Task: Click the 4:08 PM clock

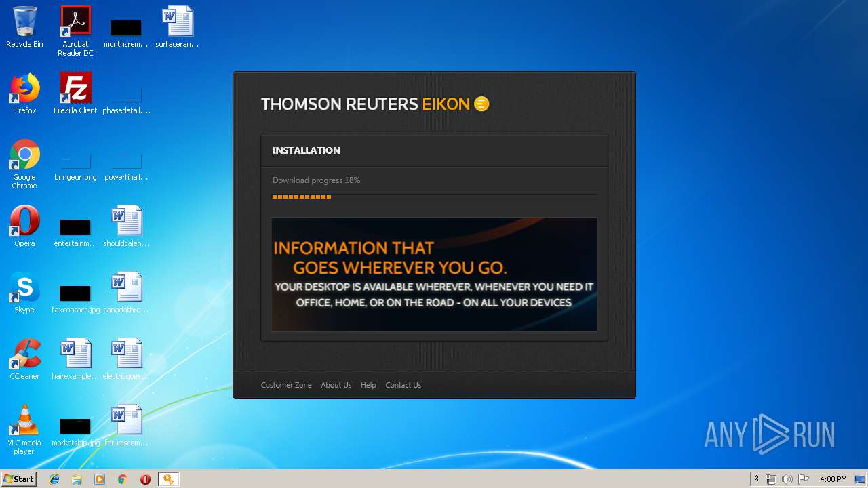Action: (x=833, y=479)
